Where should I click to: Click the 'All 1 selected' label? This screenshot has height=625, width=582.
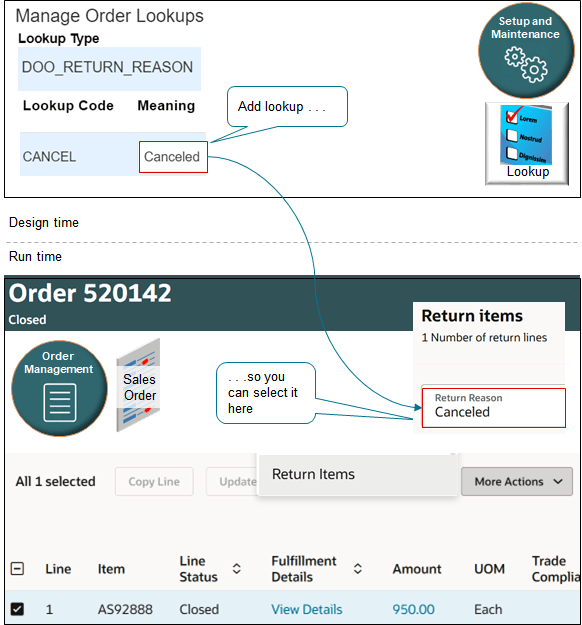55,482
